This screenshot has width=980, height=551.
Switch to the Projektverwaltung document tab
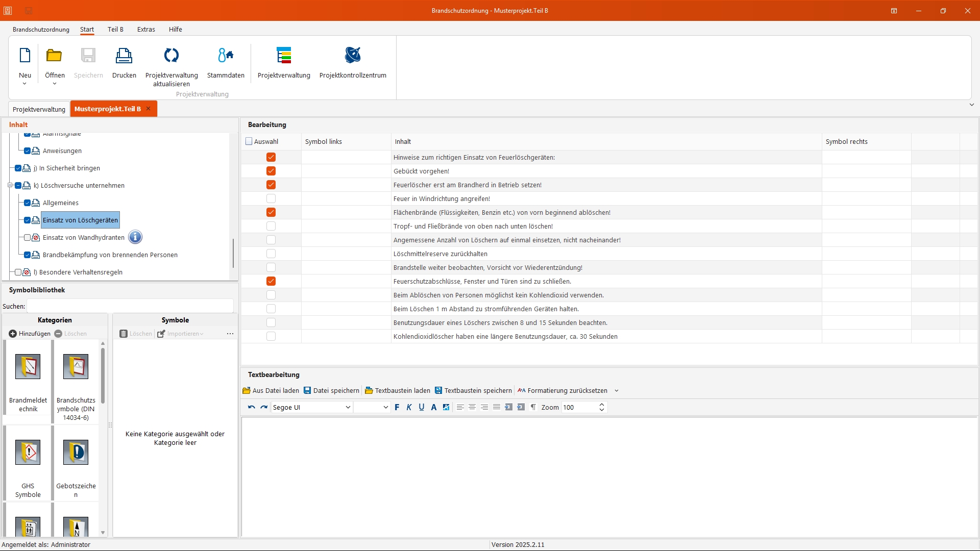coord(39,109)
